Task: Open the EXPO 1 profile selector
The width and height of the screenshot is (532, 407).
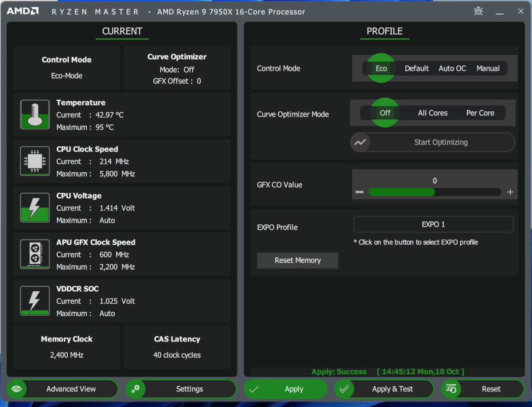Action: pyautogui.click(x=433, y=224)
